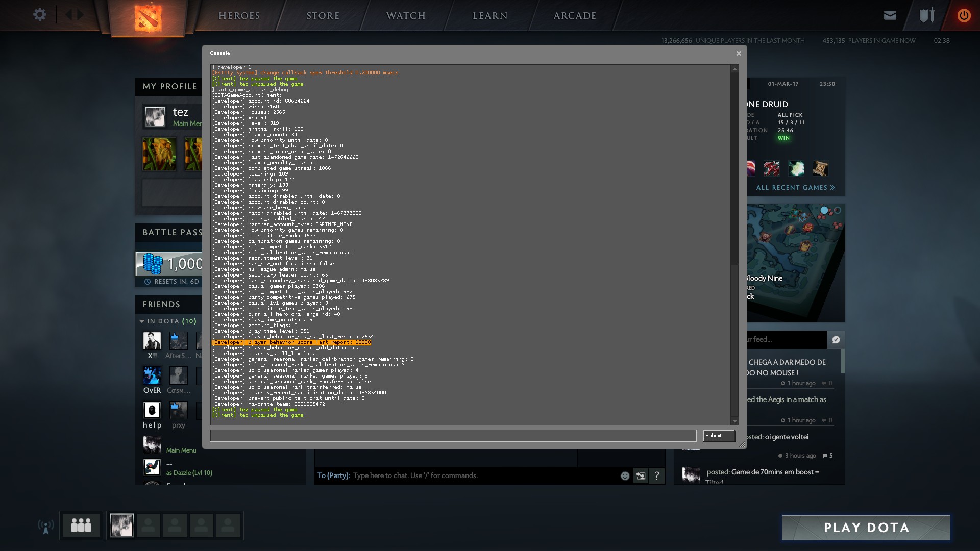Switch to the Arcade tab
The width and height of the screenshot is (980, 551).
click(575, 16)
